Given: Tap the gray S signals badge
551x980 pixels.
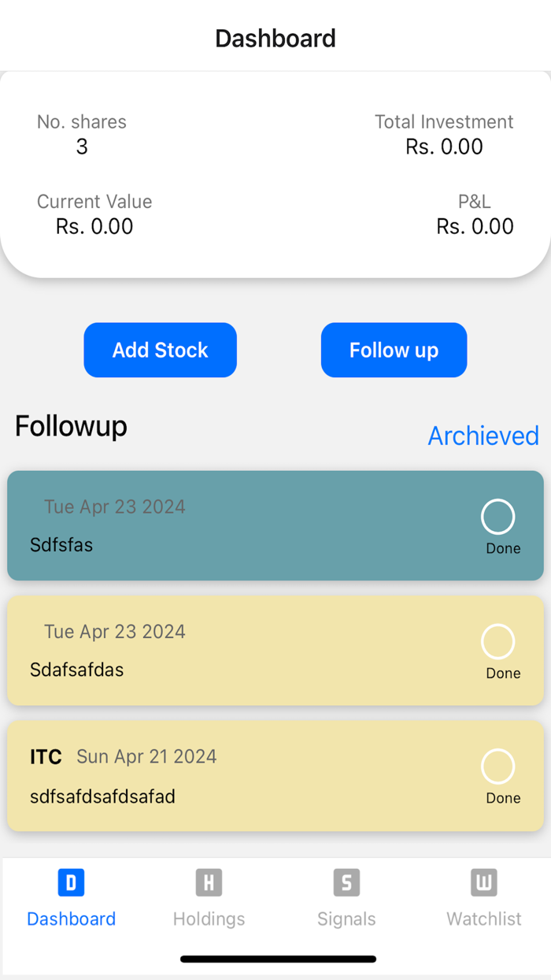Looking at the screenshot, I should [346, 882].
